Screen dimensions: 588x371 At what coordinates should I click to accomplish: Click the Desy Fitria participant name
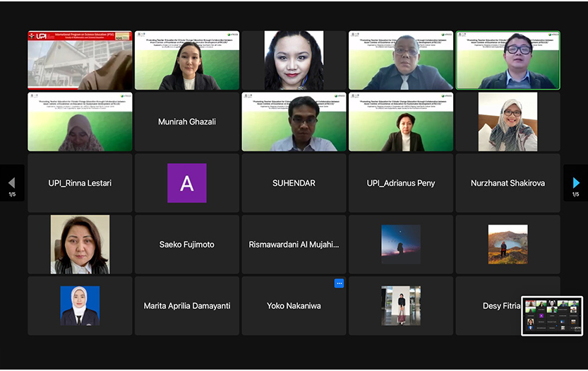tap(501, 306)
